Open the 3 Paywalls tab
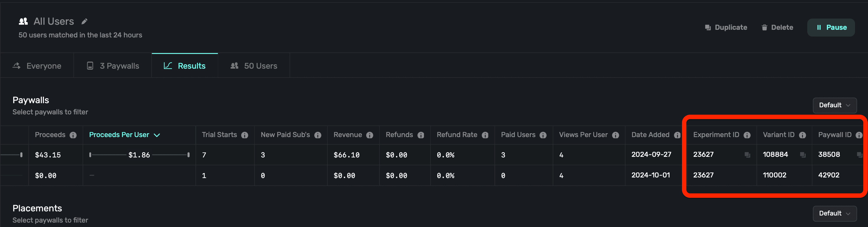The image size is (868, 227). (113, 66)
